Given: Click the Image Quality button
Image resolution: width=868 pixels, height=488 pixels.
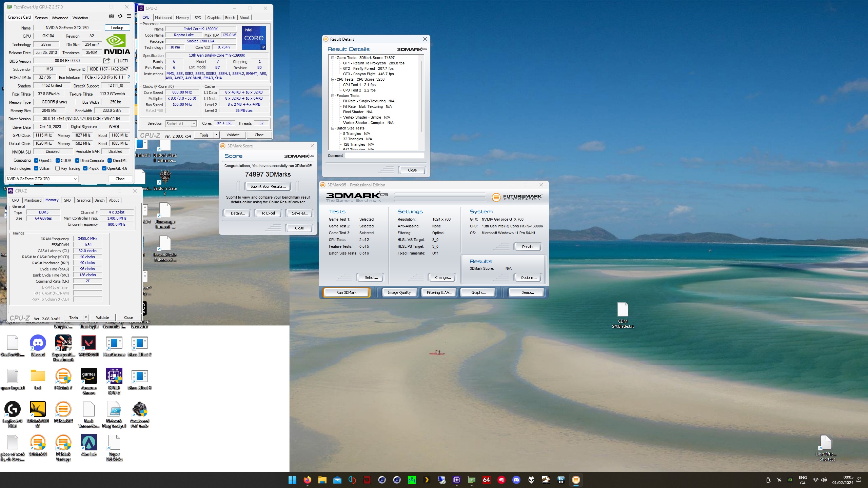Looking at the screenshot, I should [x=400, y=292].
